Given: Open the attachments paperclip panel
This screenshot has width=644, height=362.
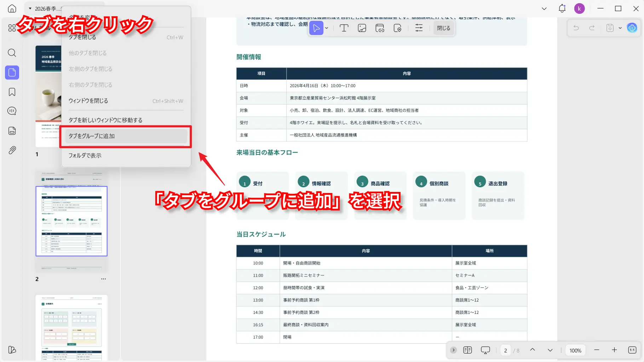Looking at the screenshot, I should 12,150.
